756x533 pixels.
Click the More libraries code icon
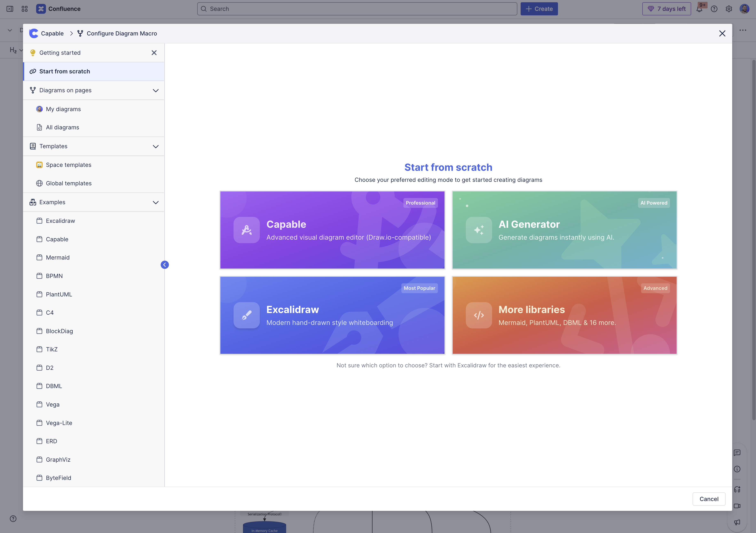(x=479, y=315)
